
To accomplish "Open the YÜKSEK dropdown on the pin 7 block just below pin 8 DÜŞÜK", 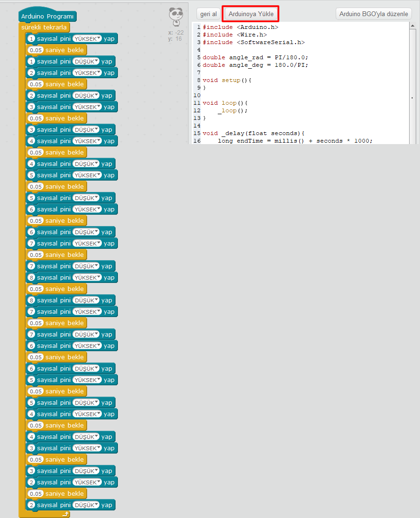I will [87, 311].
